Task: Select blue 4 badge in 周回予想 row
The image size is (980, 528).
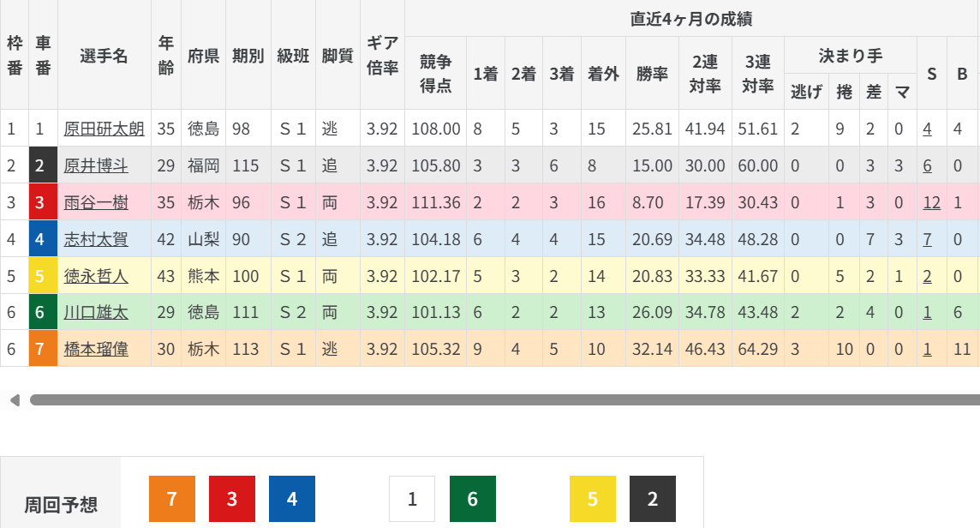Action: [292, 499]
